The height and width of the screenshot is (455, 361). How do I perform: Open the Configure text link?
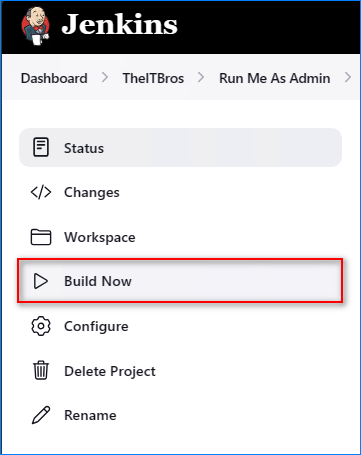[x=96, y=326]
